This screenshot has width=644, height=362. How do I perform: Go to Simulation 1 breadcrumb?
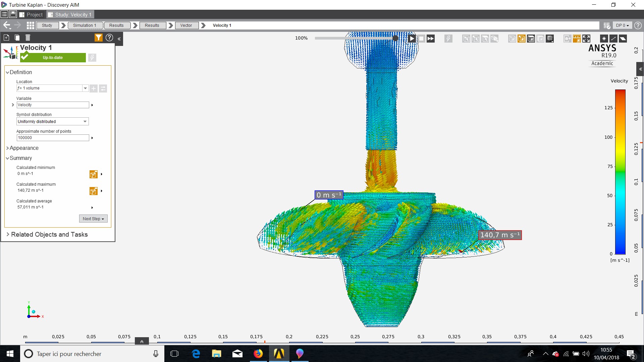point(85,25)
